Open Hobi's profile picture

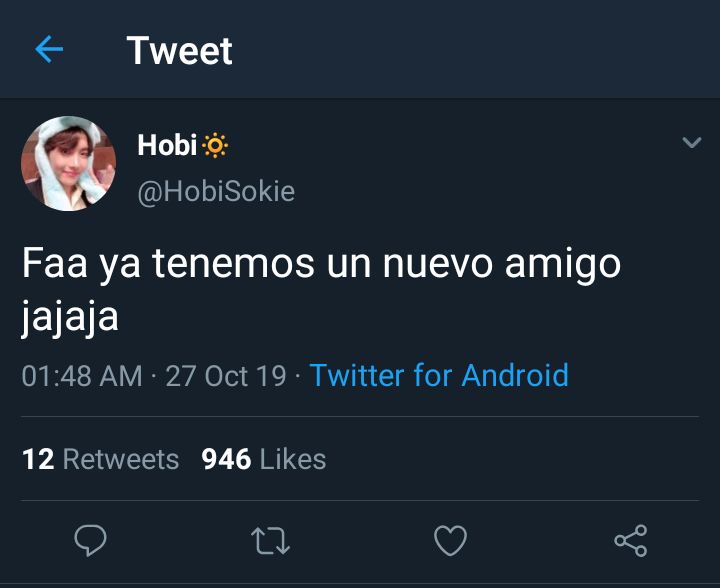pyautogui.click(x=68, y=163)
